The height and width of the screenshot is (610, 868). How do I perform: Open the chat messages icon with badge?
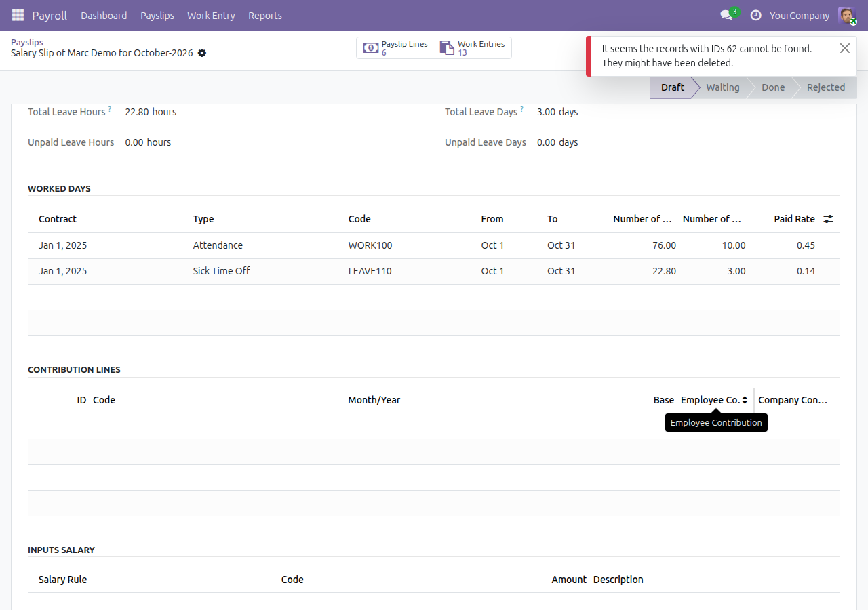pos(726,15)
